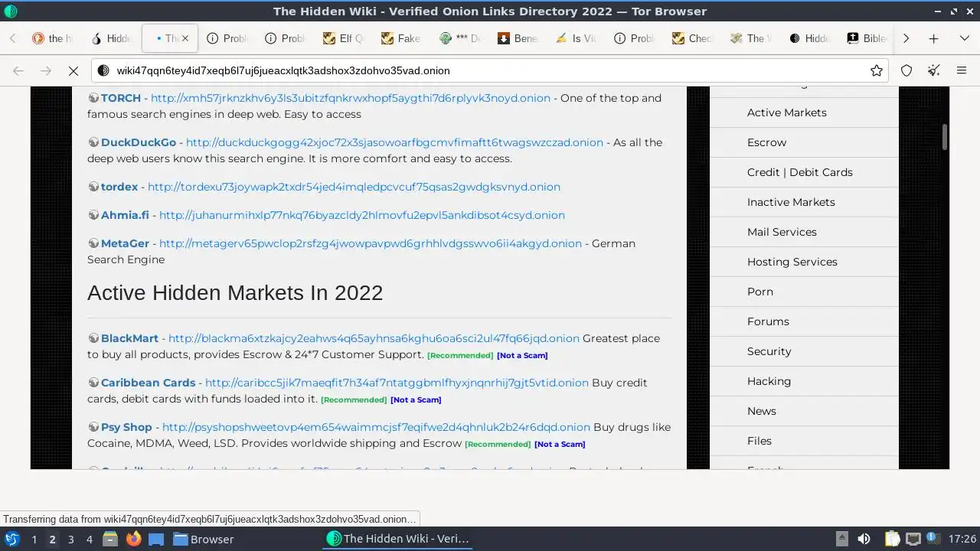Open the Browser folder taskbar entry
This screenshot has height=551, width=980.
[x=204, y=539]
